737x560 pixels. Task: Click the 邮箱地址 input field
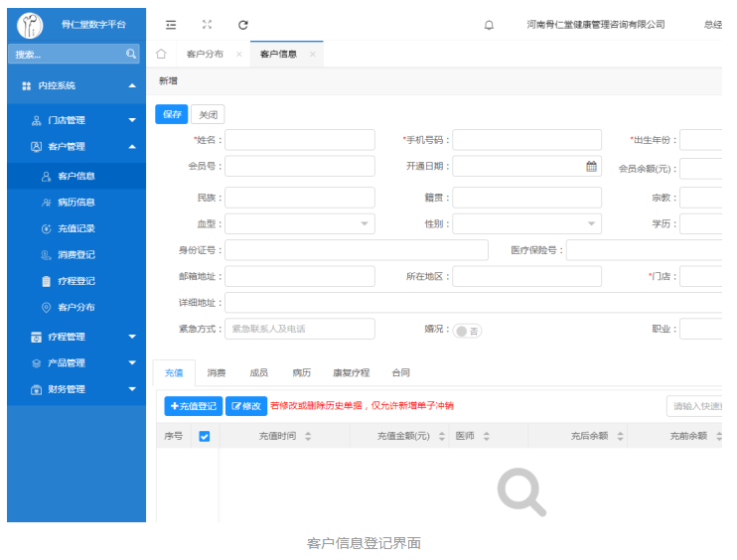click(x=300, y=276)
